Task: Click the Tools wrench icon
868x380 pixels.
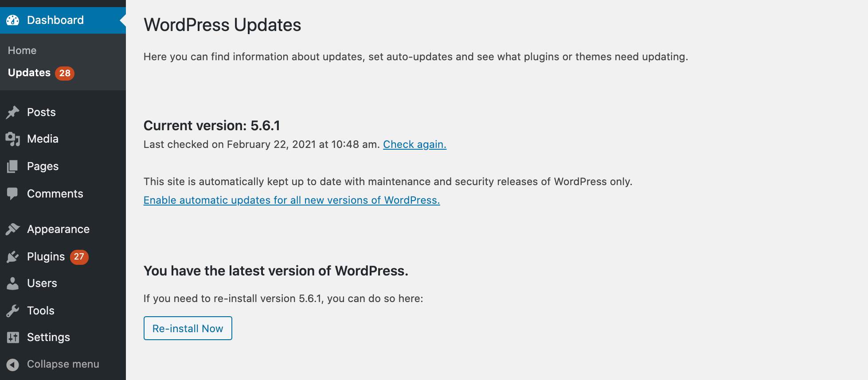Action: (x=13, y=311)
